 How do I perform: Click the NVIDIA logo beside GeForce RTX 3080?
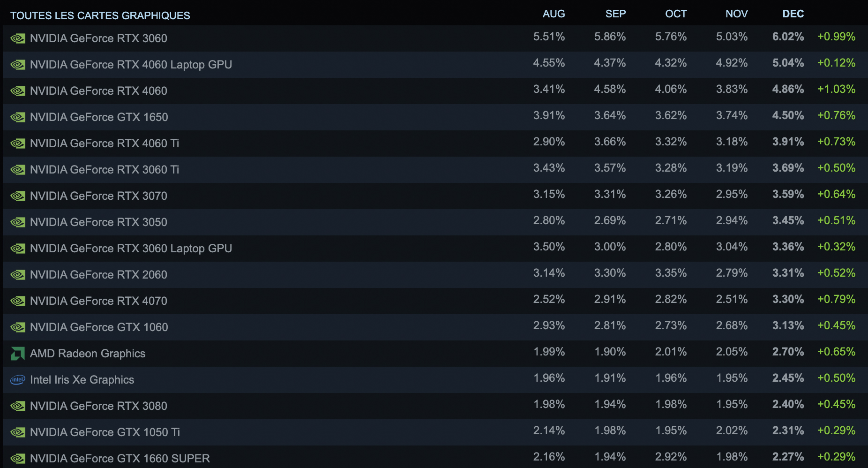click(x=18, y=406)
